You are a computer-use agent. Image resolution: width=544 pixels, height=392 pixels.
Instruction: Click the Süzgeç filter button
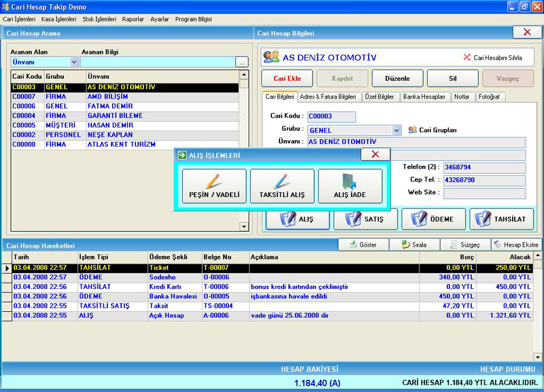pos(465,245)
